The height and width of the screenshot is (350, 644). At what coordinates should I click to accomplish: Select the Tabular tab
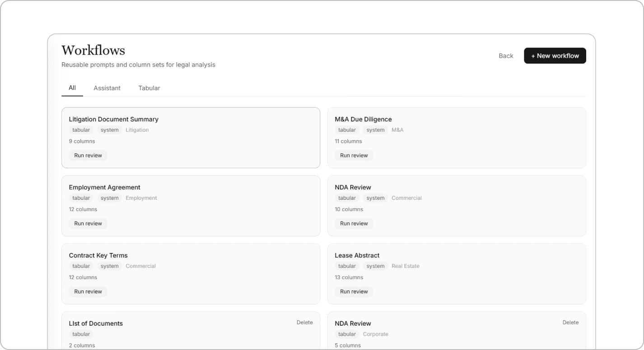point(149,88)
